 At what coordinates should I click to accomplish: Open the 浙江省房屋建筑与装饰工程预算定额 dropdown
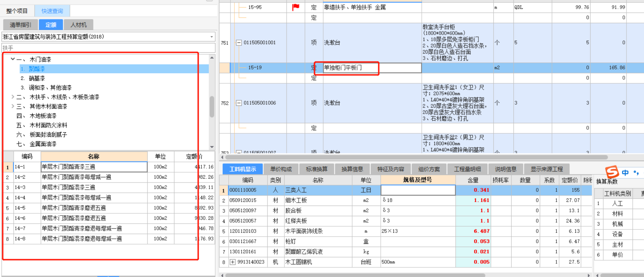tap(212, 37)
